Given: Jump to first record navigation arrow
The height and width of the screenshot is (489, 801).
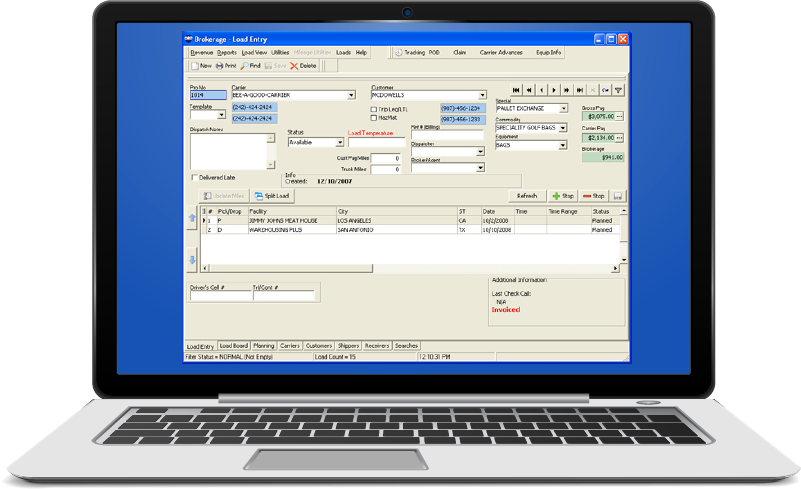Looking at the screenshot, I should tap(516, 90).
